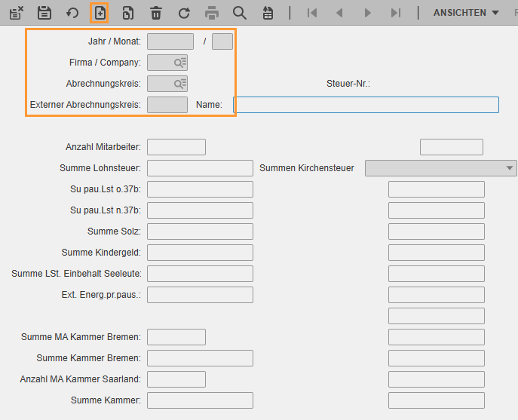
Task: Create a new record with plus document icon
Action: point(100,14)
